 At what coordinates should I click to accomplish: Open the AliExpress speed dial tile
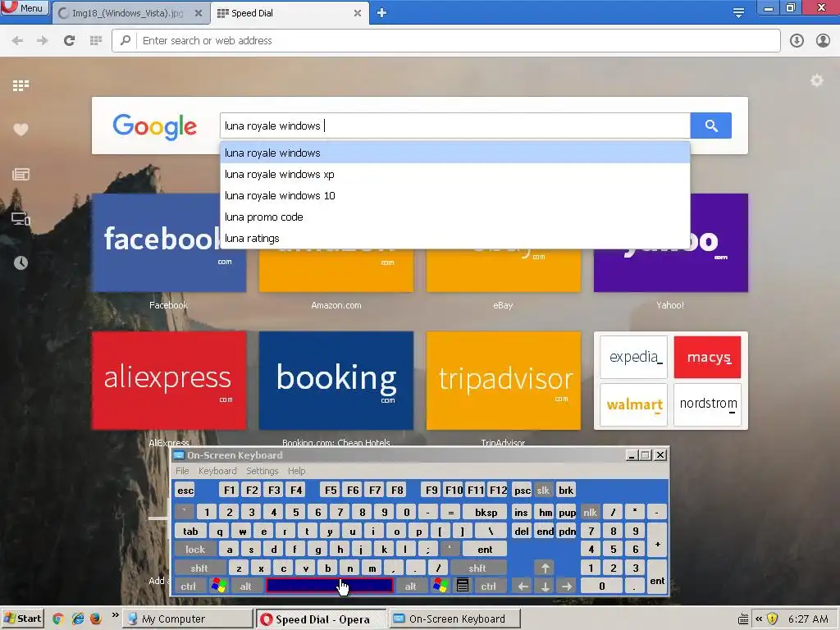tap(169, 381)
